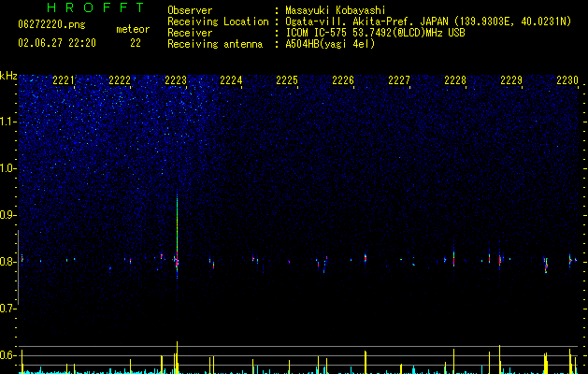
Task: Click the kHz axis unit label
Action: coord(8,76)
